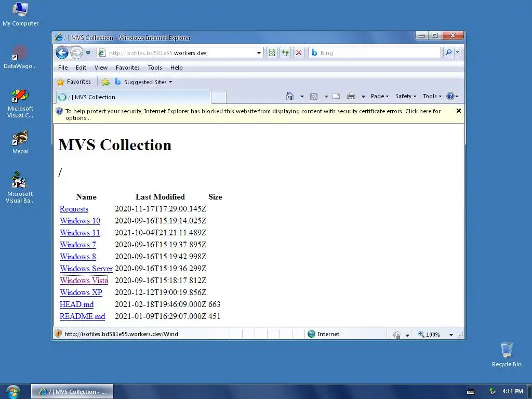Open the Safety command menu
Screen dimensions: 532x399
[x=406, y=96]
